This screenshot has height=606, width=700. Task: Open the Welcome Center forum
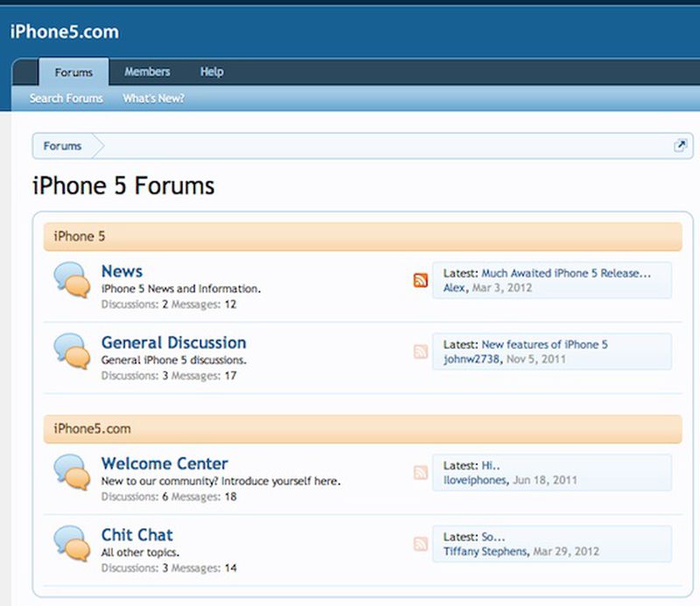[x=164, y=463]
